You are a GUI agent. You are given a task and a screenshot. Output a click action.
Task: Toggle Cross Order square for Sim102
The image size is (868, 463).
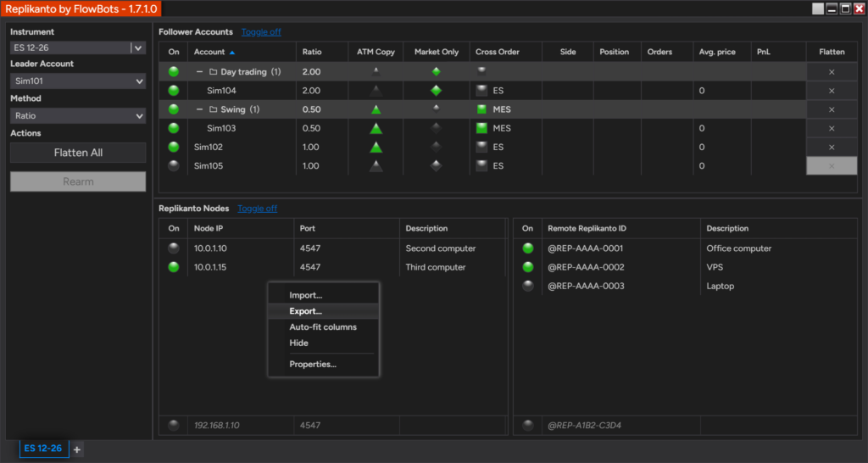coord(481,147)
